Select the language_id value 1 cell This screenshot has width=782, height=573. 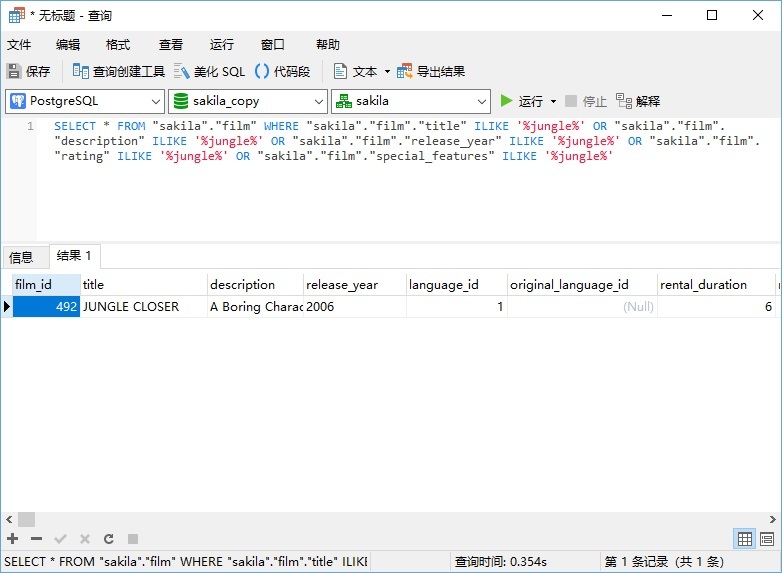click(457, 307)
